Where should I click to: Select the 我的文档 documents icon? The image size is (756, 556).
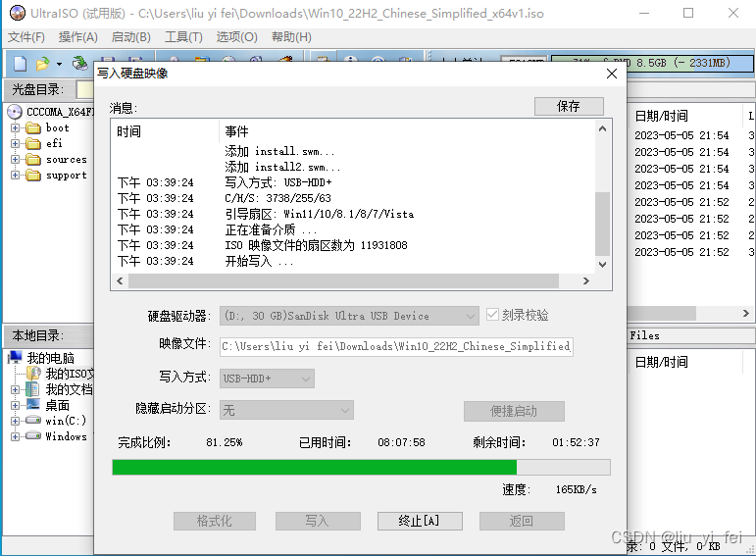(32, 389)
